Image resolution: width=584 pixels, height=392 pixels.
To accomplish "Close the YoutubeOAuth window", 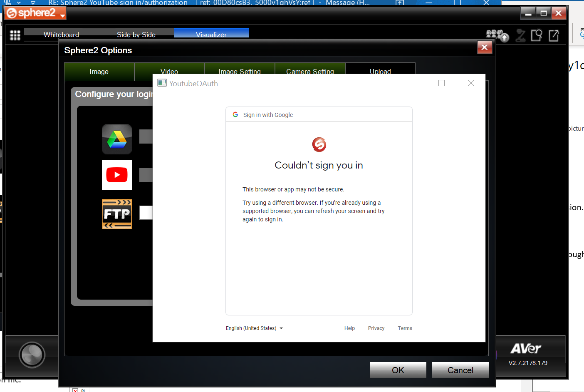I will pos(471,83).
